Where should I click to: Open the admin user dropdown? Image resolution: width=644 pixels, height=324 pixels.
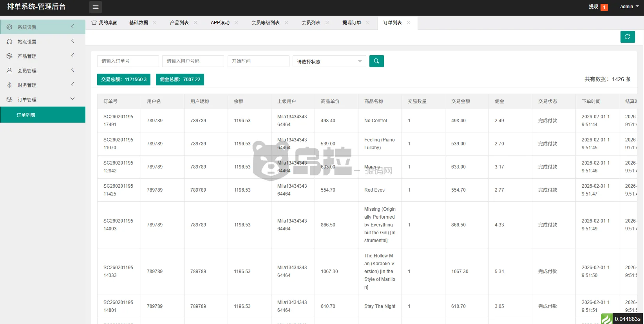click(x=630, y=7)
